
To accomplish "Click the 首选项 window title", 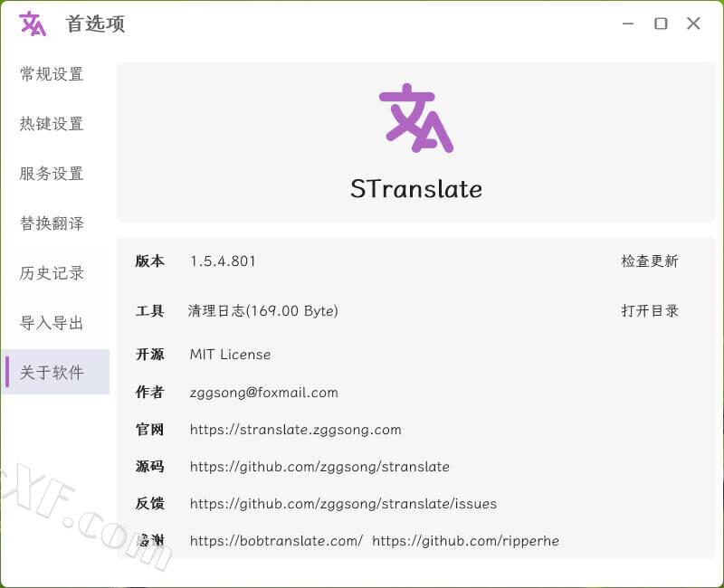I will pyautogui.click(x=95, y=24).
